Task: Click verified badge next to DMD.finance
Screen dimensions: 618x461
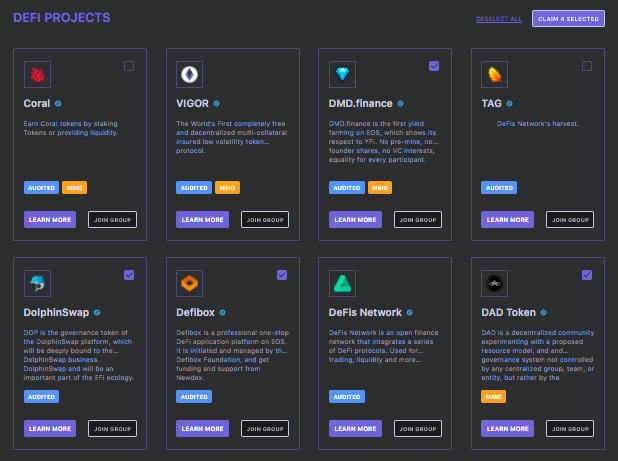Action: [400, 104]
